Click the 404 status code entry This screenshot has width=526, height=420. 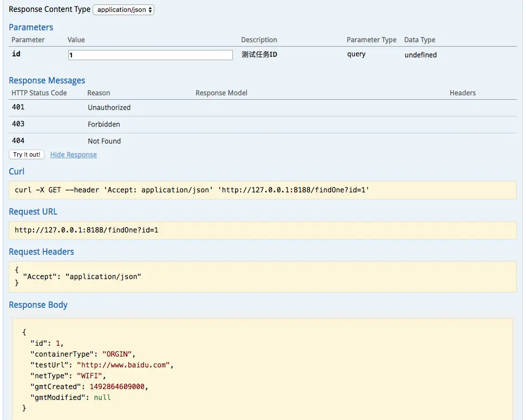click(18, 141)
